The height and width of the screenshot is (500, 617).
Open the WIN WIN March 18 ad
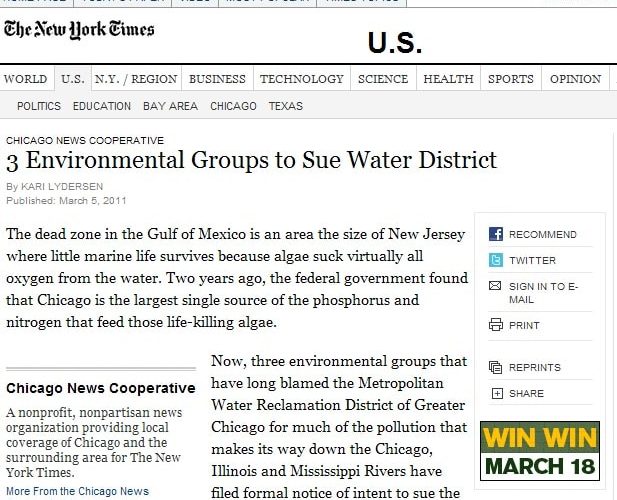540,451
